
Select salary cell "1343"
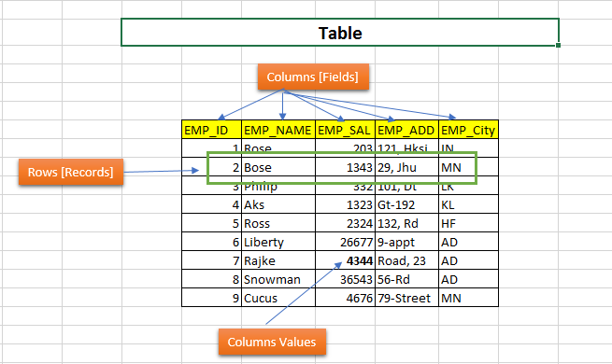[x=345, y=167]
